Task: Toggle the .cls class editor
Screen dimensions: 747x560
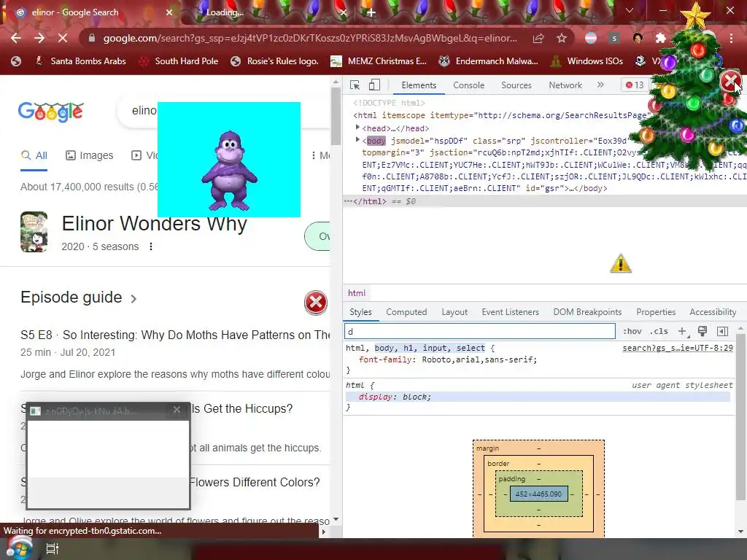Action: pyautogui.click(x=659, y=332)
